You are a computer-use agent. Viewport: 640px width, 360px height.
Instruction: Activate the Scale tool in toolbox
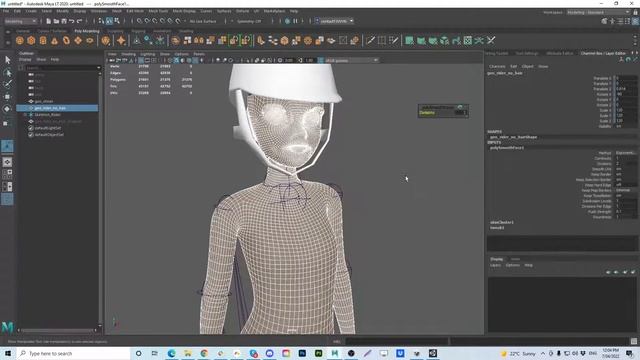(x=6, y=123)
